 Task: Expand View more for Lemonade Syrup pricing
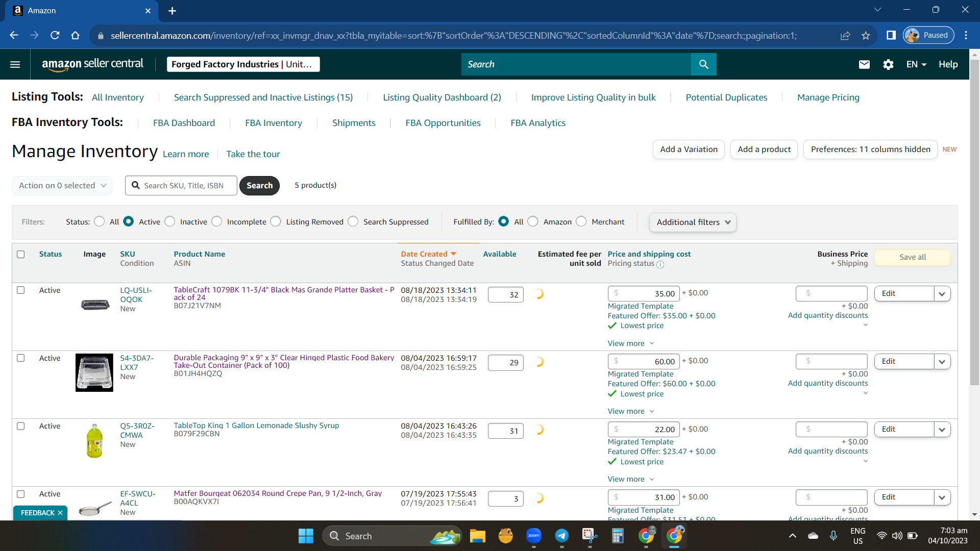pyautogui.click(x=631, y=479)
